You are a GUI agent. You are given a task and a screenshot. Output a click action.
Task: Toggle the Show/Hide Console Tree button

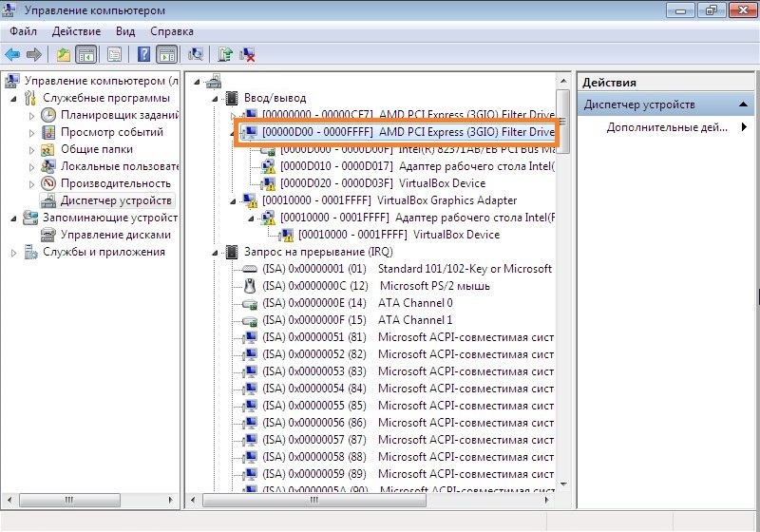pyautogui.click(x=85, y=54)
